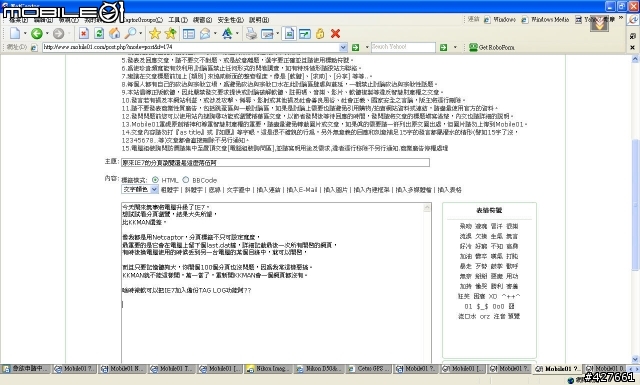Select the BBCode markup mode radio
Image resolution: width=640 pixels, height=385 pixels.
[x=186, y=180]
